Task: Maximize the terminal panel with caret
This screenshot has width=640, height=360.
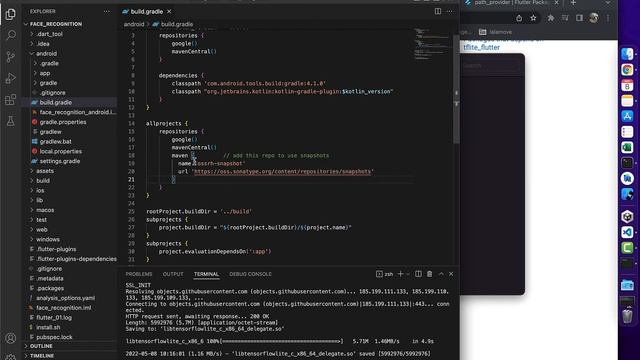Action: (x=441, y=274)
